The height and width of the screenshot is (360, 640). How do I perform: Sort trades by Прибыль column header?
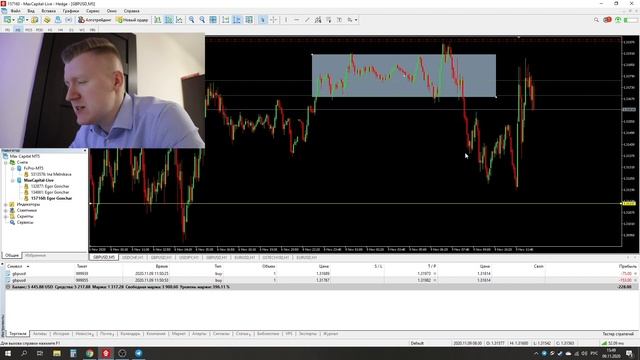tap(627, 267)
